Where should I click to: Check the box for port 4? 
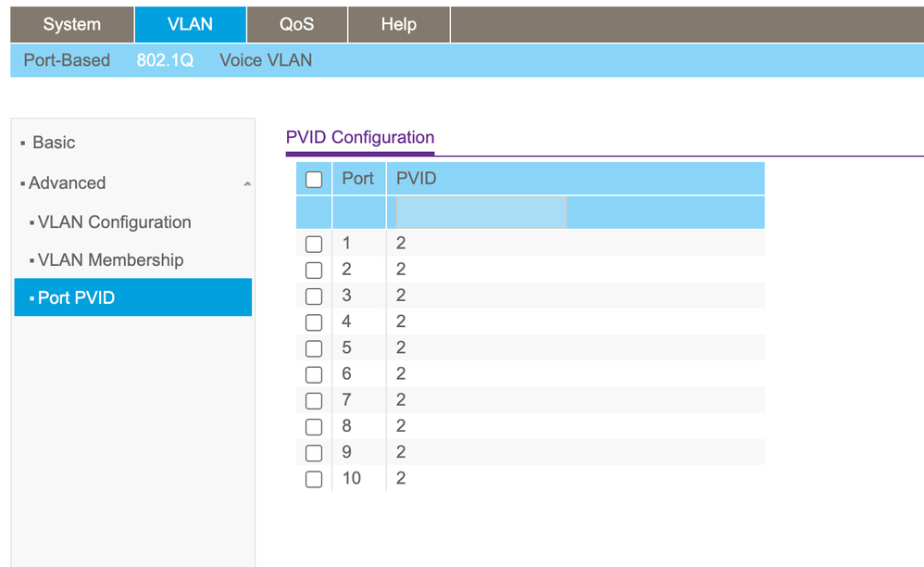(x=314, y=322)
